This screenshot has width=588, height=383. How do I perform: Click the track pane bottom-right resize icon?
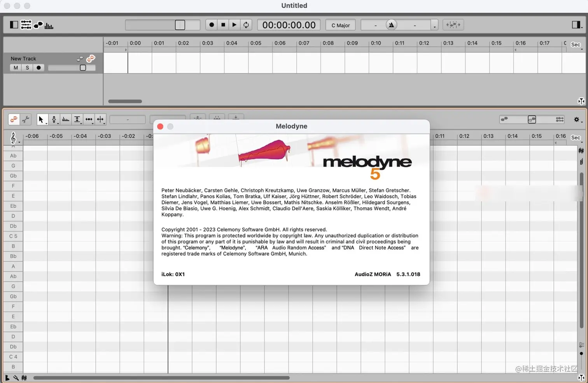pyautogui.click(x=581, y=101)
